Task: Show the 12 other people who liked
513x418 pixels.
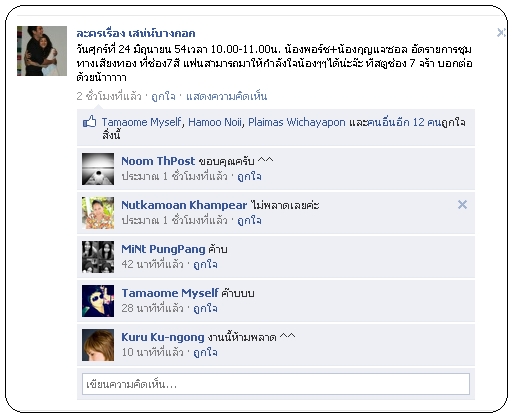Action: (x=412, y=122)
